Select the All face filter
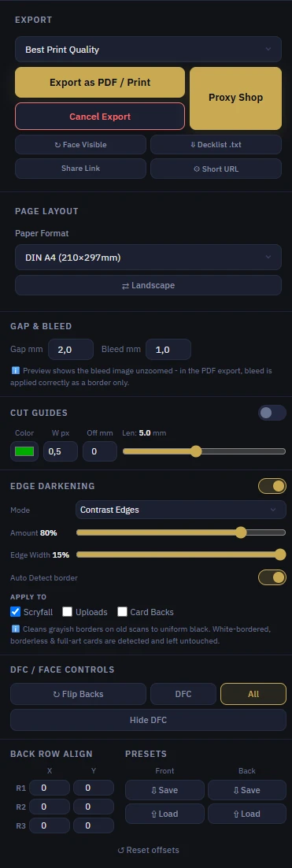 tap(253, 694)
